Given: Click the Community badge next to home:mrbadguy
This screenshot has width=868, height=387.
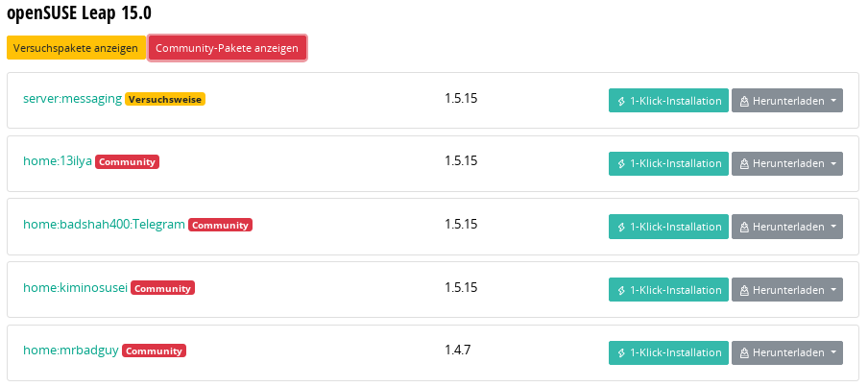Looking at the screenshot, I should [154, 351].
